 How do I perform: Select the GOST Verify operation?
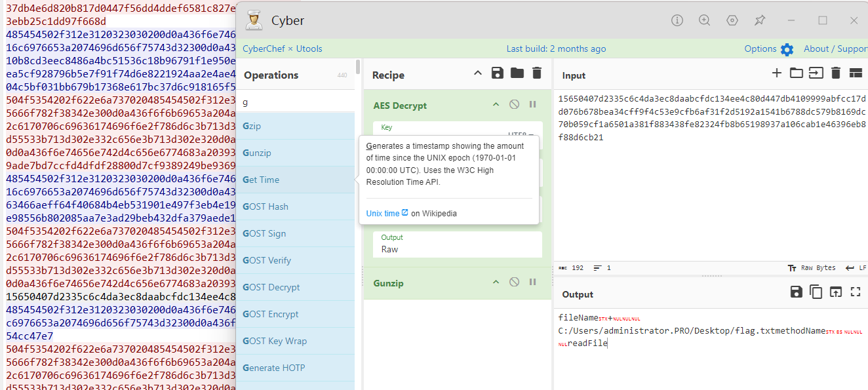pyautogui.click(x=296, y=260)
